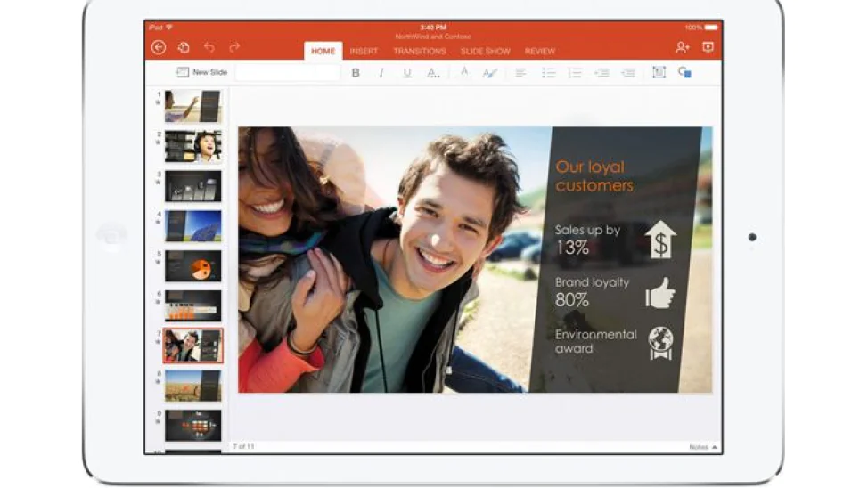Click the New Slide button
Image resolution: width=868 pixels, height=488 pixels.
pos(201,72)
